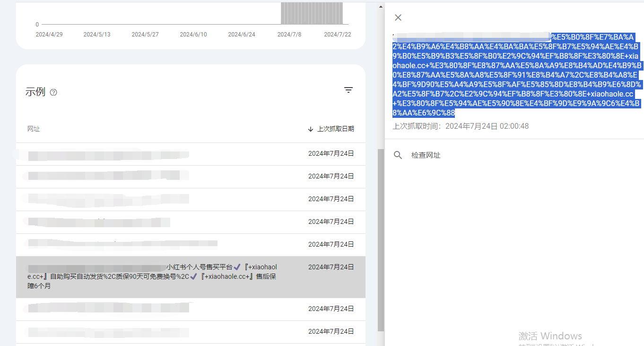Click the page vertical scrollbar thumb
This screenshot has height=346, width=644.
pos(381,240)
